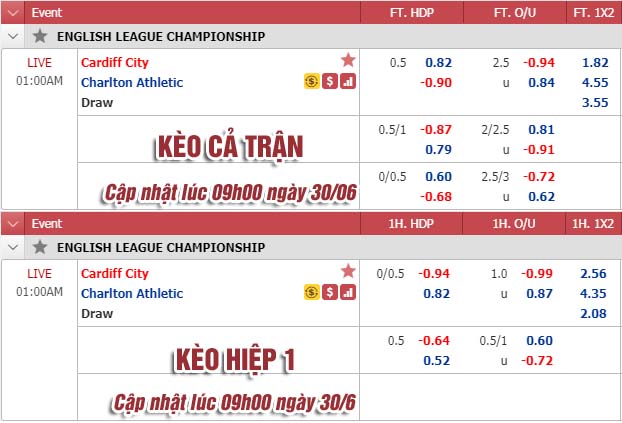Viewport: 622px width, 423px height.
Task: Open statistics chart icon in first-half match row
Action: pos(348,292)
